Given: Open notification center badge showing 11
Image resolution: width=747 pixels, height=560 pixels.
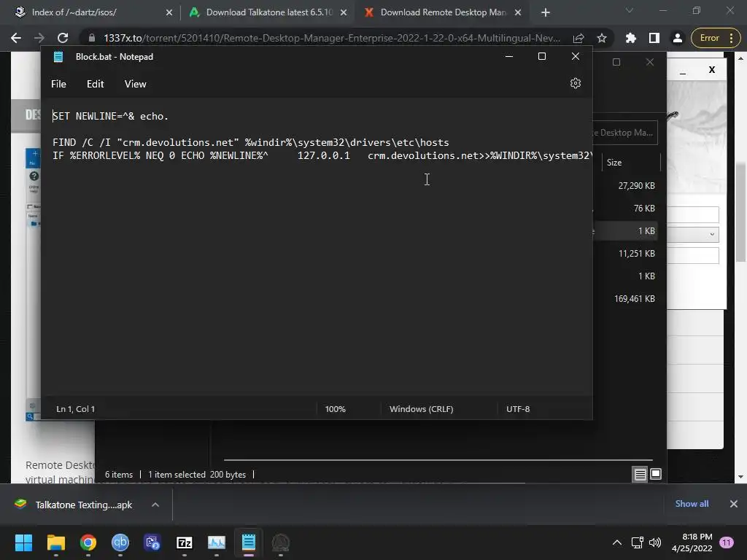Looking at the screenshot, I should (x=727, y=542).
